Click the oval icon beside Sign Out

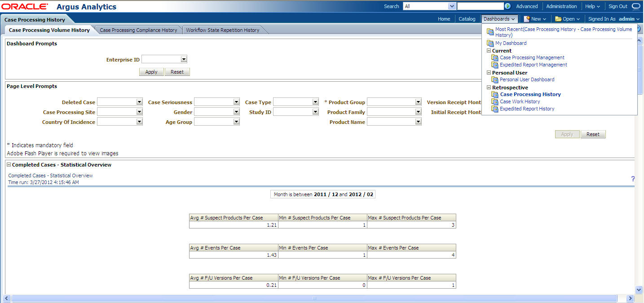[x=636, y=6]
